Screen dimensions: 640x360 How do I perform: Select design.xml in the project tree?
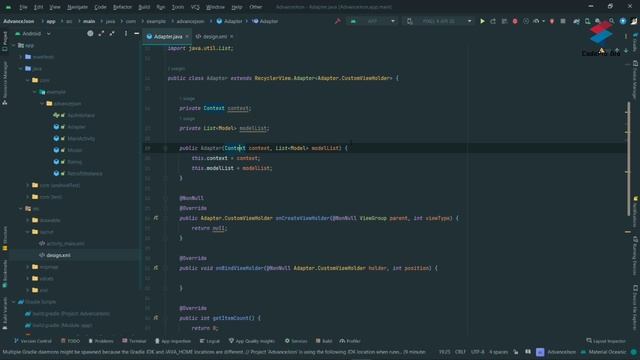tap(58, 255)
